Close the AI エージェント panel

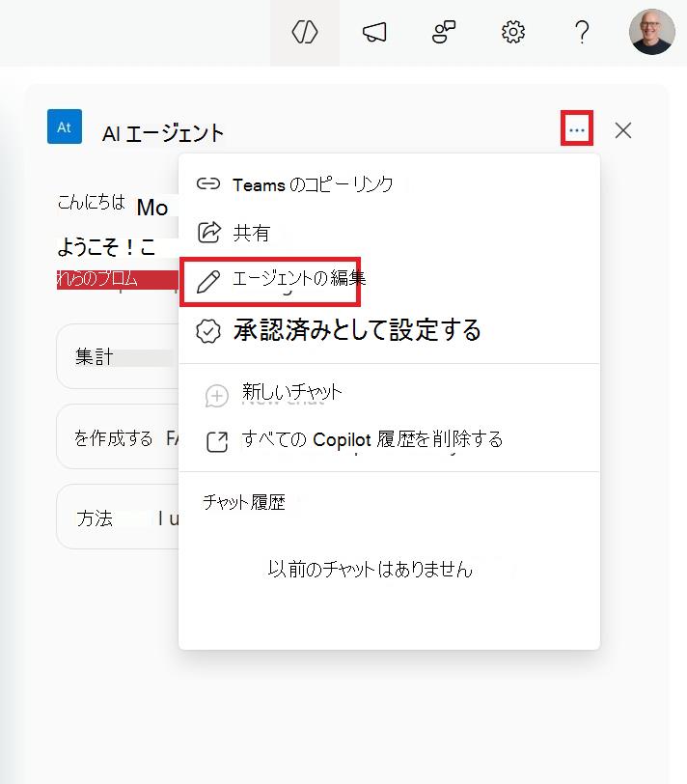coord(623,130)
